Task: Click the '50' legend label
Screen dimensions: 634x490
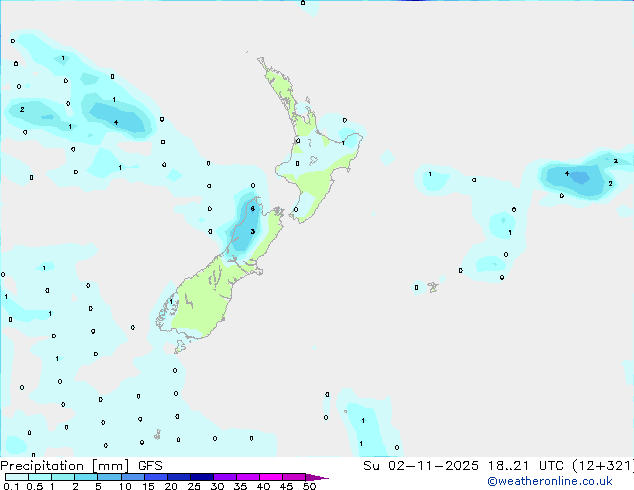Action: (310, 486)
